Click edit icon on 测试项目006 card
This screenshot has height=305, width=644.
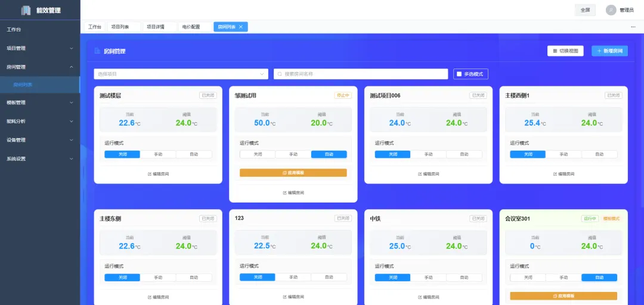[420, 173]
